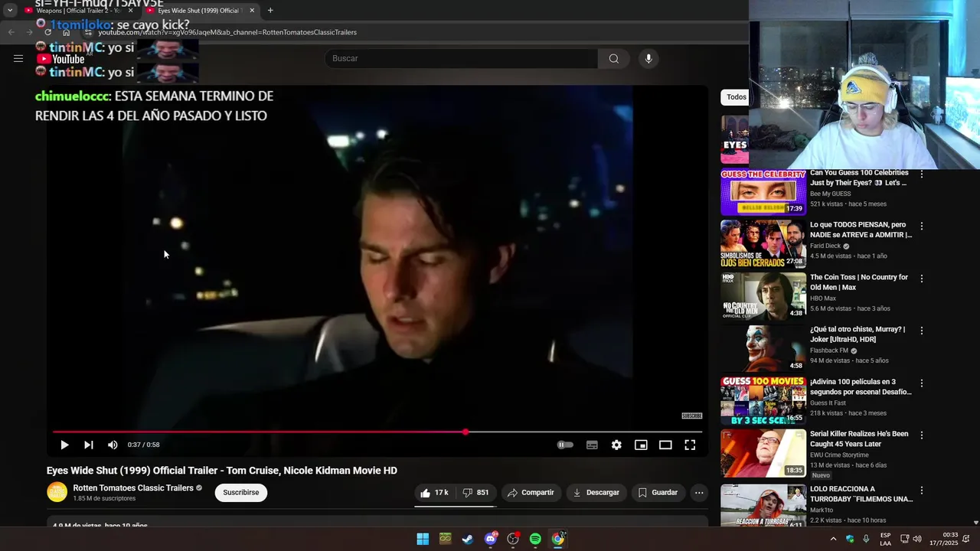Viewport: 980px width, 551px height.
Task: Select the Eyes Wide Shut browser tab
Action: (198, 11)
